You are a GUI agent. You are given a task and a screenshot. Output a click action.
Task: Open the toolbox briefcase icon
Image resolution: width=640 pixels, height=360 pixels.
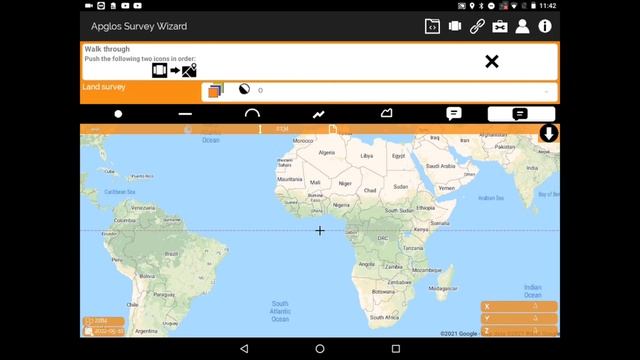[500, 27]
